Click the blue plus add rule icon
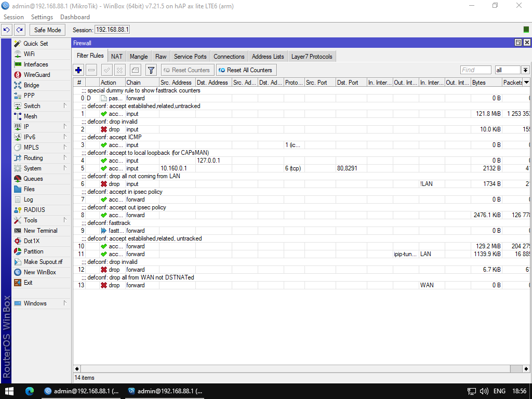This screenshot has width=532, height=399. coord(78,70)
